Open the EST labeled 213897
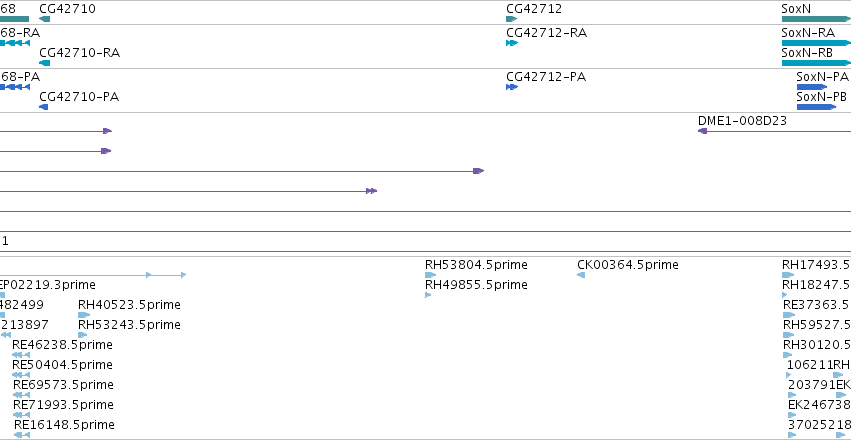851x440 pixels. tap(5, 335)
